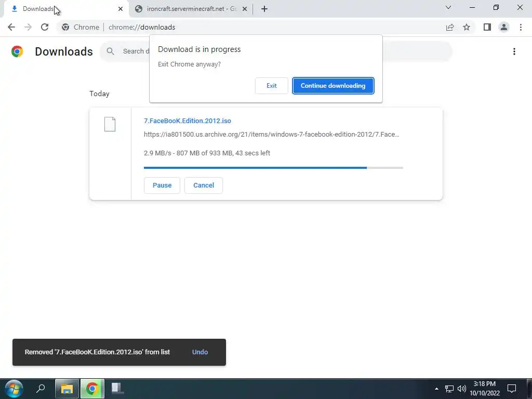The width and height of the screenshot is (532, 399).
Task: Click the Chrome taskbar icon
Action: pos(92,389)
